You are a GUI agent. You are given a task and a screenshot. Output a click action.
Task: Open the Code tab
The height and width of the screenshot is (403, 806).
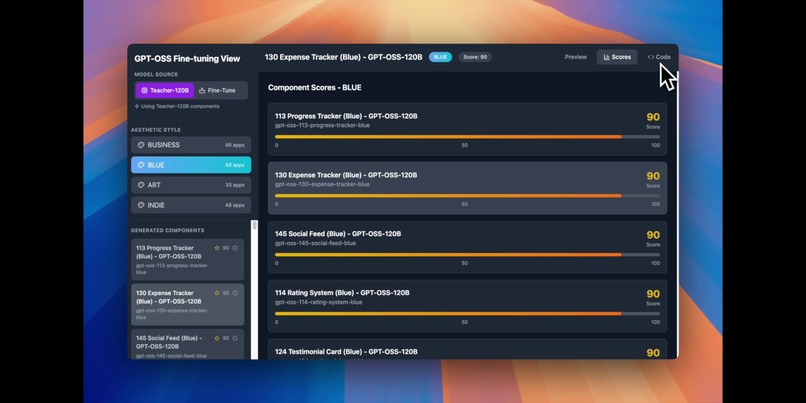[659, 57]
